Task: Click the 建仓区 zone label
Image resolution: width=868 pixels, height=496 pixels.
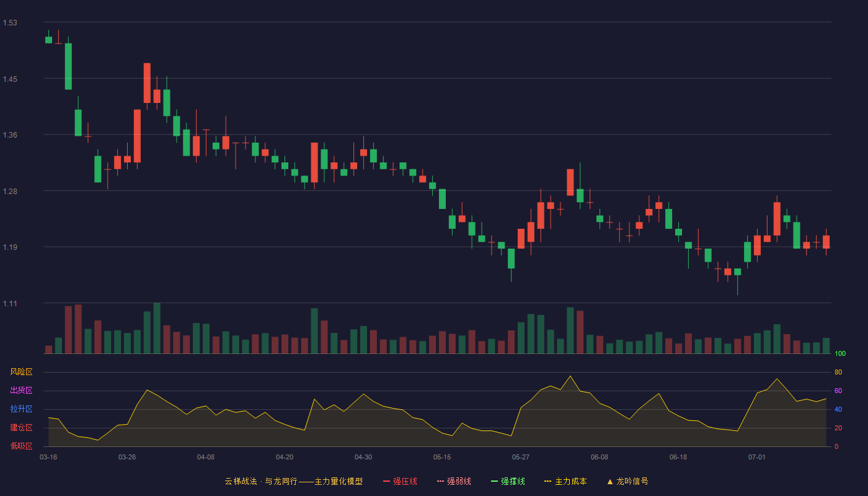Action: coord(21,428)
